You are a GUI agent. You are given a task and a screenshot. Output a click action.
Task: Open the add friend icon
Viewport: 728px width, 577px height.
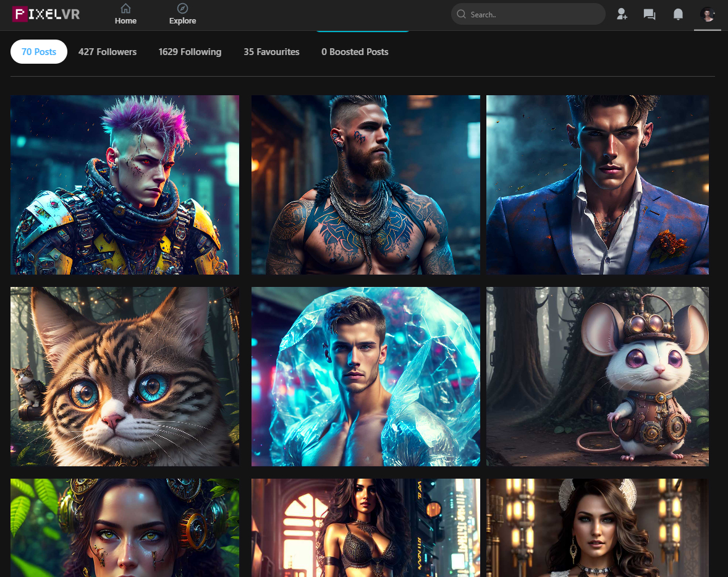[x=622, y=14]
